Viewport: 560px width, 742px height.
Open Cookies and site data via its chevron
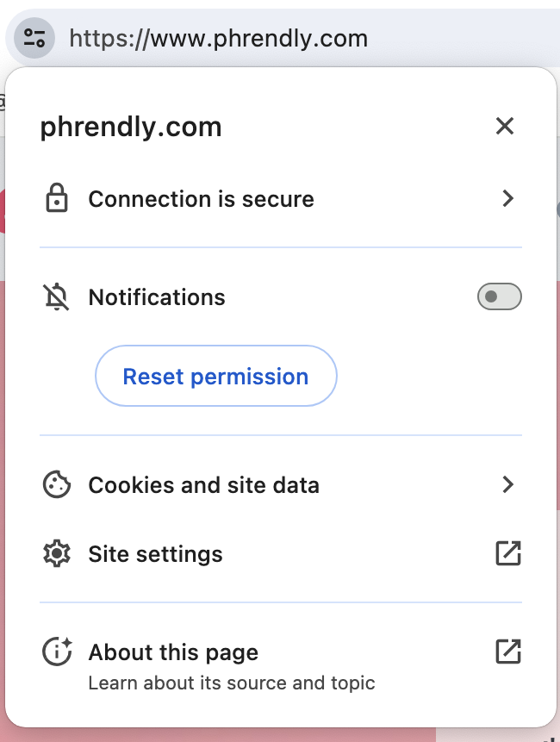(x=508, y=484)
